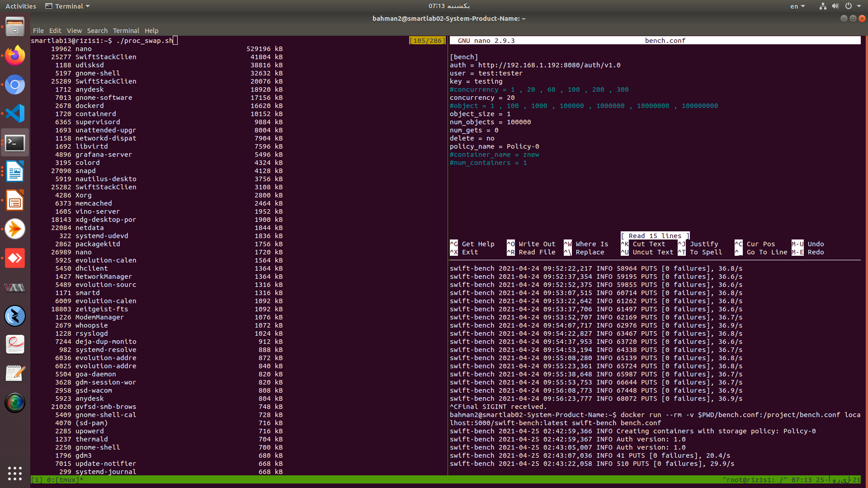This screenshot has height=488, width=868.
Task: Open the Help menu
Action: click(x=151, y=31)
